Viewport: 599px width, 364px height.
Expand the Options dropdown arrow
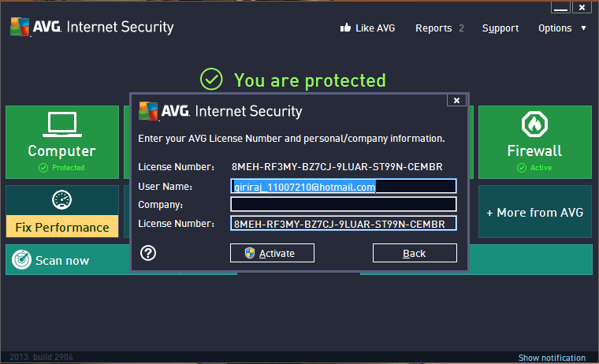click(x=583, y=28)
